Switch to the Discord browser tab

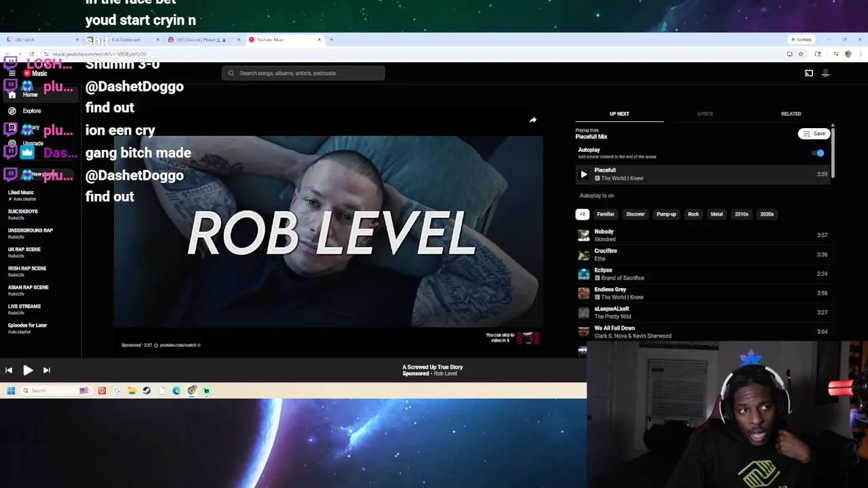click(x=203, y=39)
